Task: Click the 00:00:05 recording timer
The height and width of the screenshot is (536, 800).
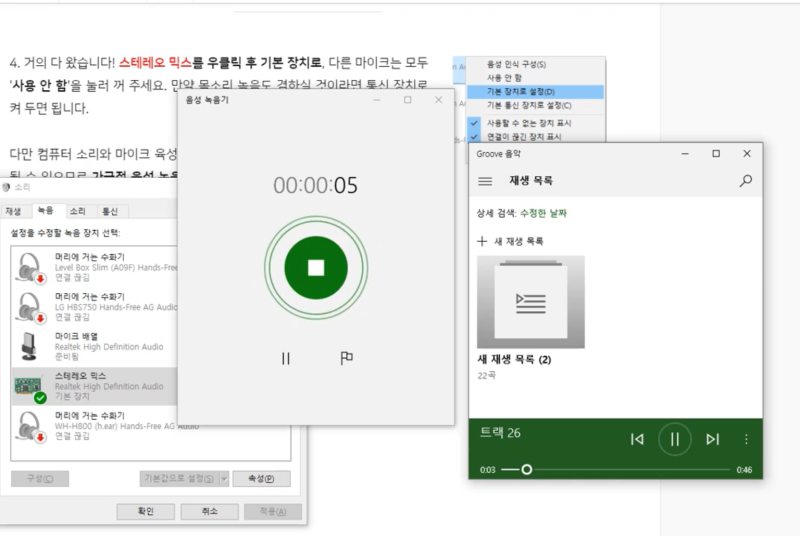Action: point(315,186)
